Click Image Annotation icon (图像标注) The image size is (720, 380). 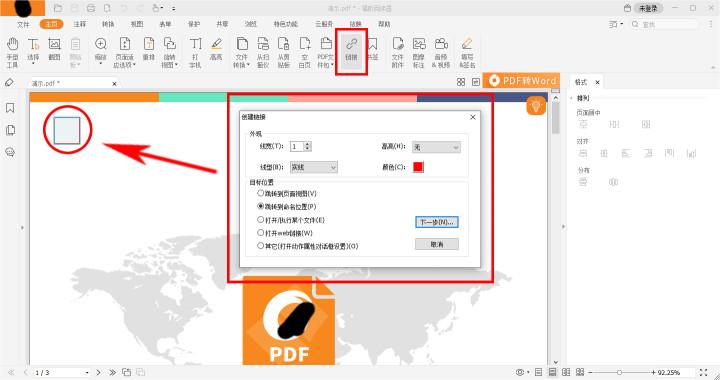pos(418,52)
